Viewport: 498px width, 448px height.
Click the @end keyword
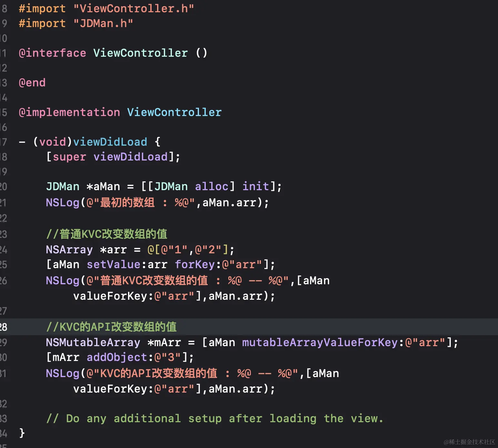click(32, 83)
